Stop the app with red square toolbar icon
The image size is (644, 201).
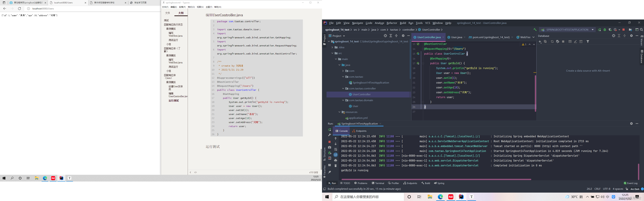(x=624, y=30)
